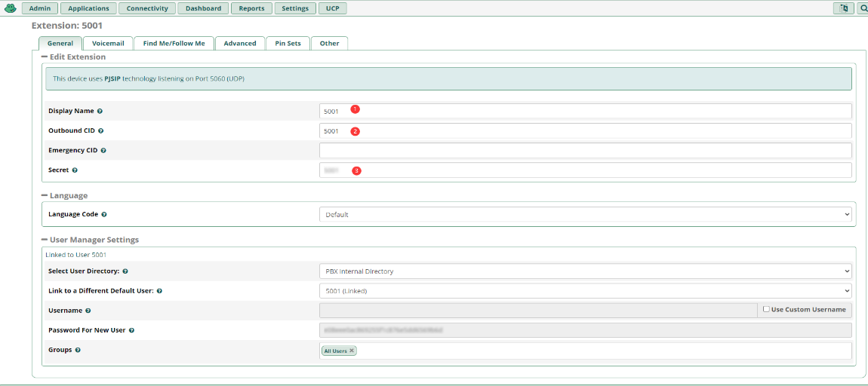This screenshot has height=386, width=868.
Task: Click the 'Linked to User 5001' text
Action: click(75, 255)
